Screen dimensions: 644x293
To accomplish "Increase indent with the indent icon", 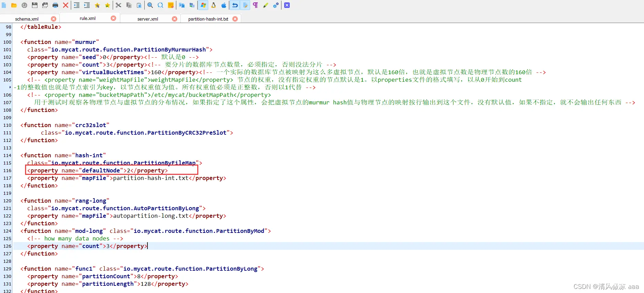I will [87, 5].
